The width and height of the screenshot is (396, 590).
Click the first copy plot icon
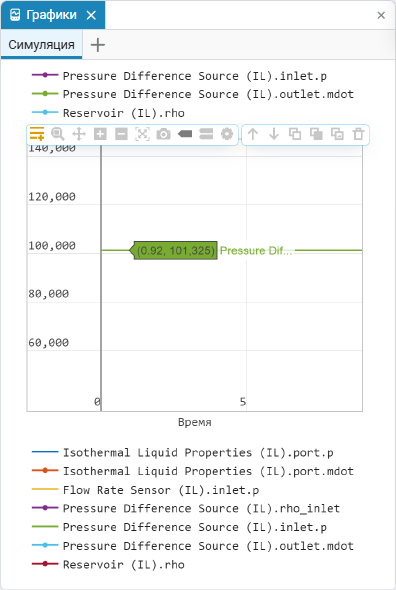[x=295, y=134]
